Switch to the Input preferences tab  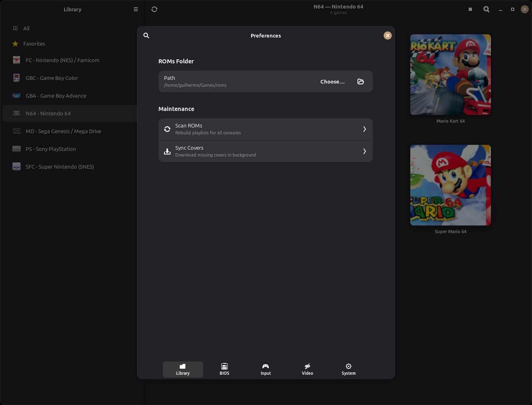(266, 370)
